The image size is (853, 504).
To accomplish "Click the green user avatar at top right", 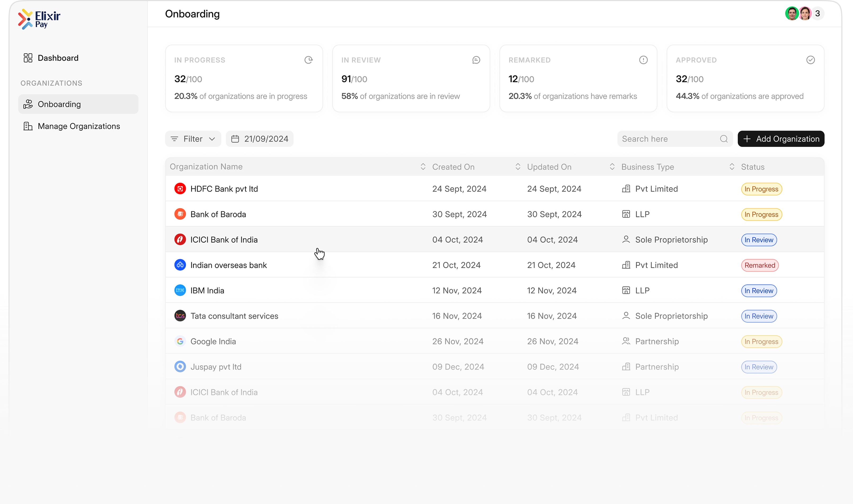I will 792,13.
